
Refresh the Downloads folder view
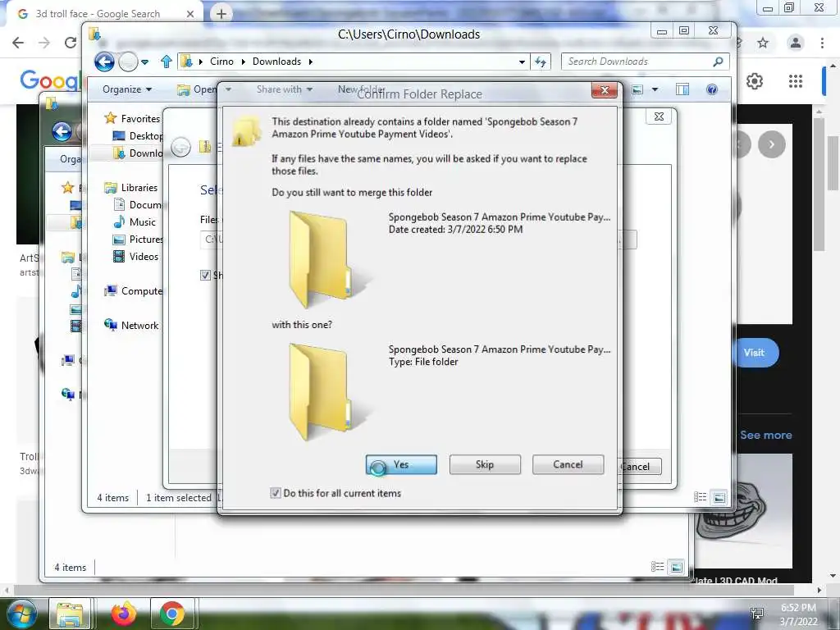point(541,62)
